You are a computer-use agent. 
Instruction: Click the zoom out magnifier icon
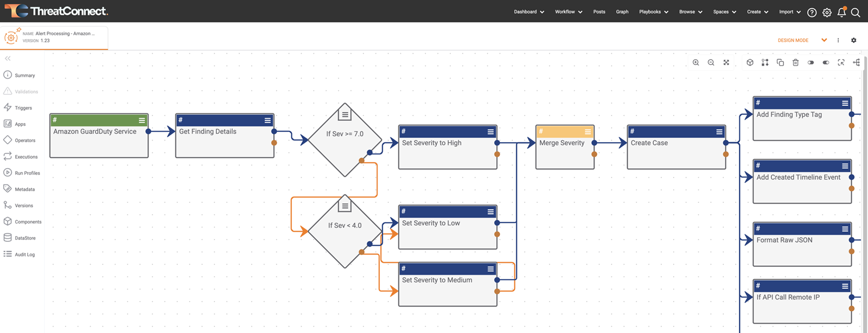(711, 63)
